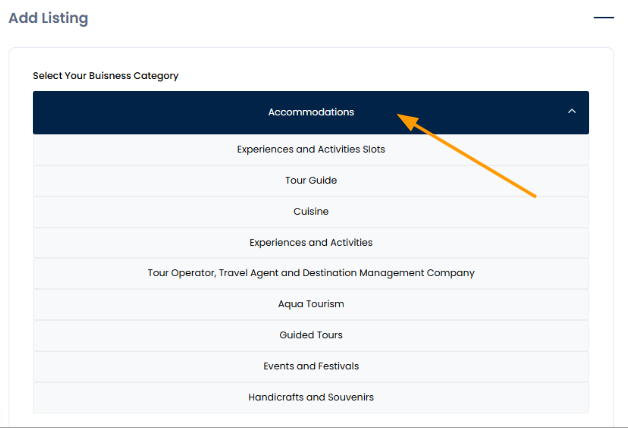Click the word Slots in the first option
Screen dimensions: 628x428
(x=372, y=149)
